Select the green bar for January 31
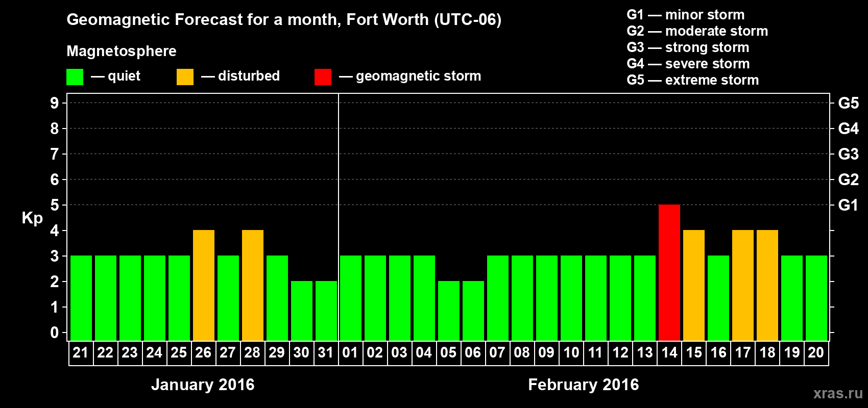 pos(326,311)
